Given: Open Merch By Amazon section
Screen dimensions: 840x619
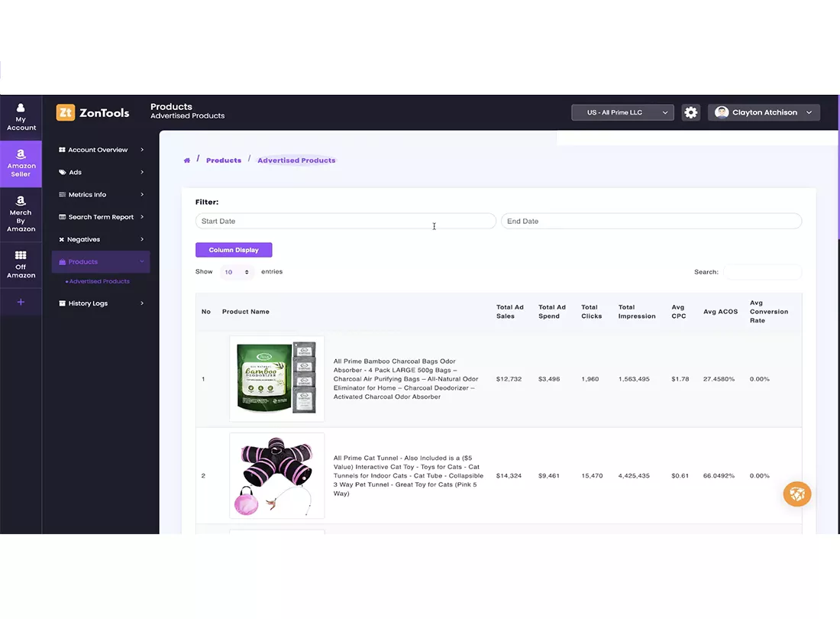Looking at the screenshot, I should [x=21, y=214].
